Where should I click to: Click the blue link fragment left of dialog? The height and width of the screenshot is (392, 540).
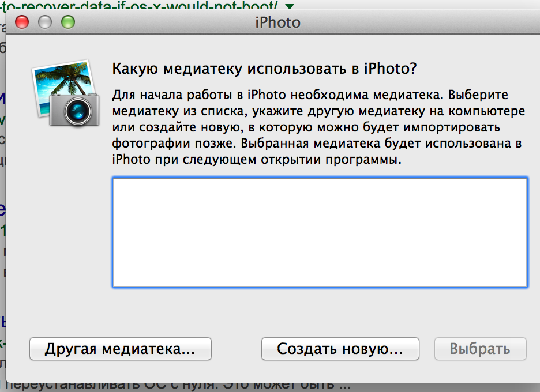pos(3,97)
